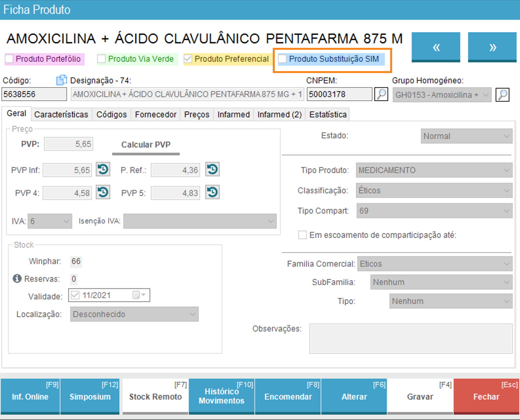Viewport: 520px width, 420px height.
Task: Click the red Fechar button
Action: click(x=486, y=396)
